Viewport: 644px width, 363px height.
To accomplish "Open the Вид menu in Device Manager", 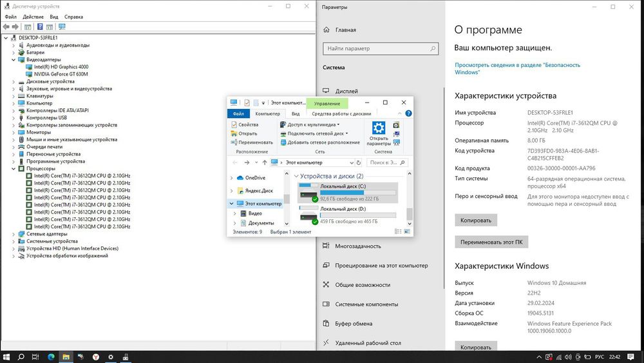I will [54, 17].
